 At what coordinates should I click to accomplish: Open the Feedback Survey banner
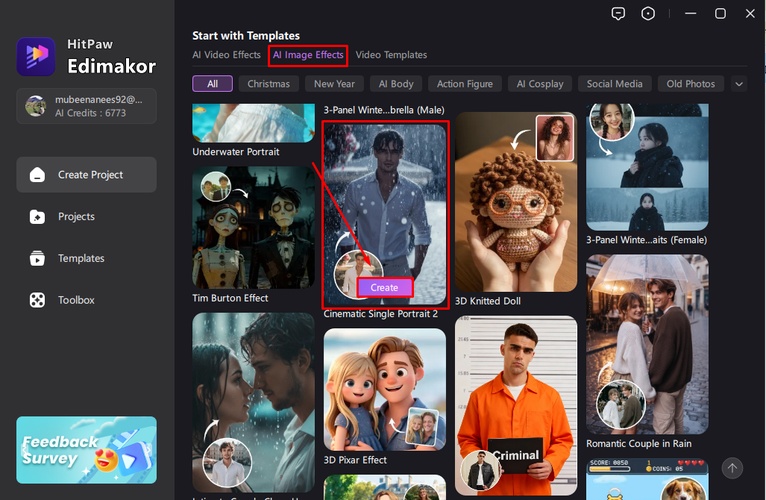[x=87, y=450]
